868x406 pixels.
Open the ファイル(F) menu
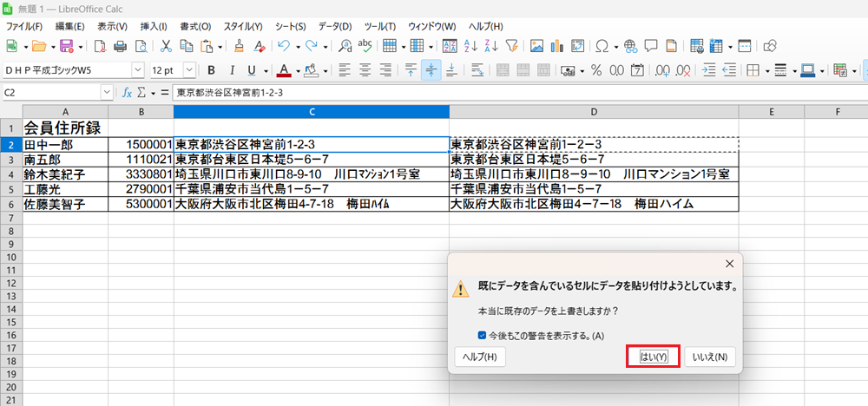coord(23,27)
